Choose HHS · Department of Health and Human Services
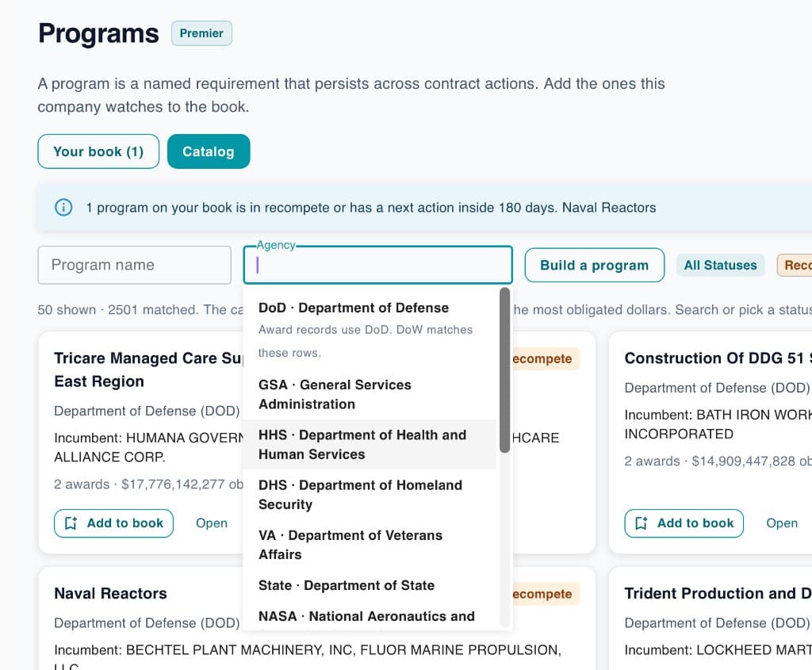Viewport: 812px width, 670px height. 370,445
